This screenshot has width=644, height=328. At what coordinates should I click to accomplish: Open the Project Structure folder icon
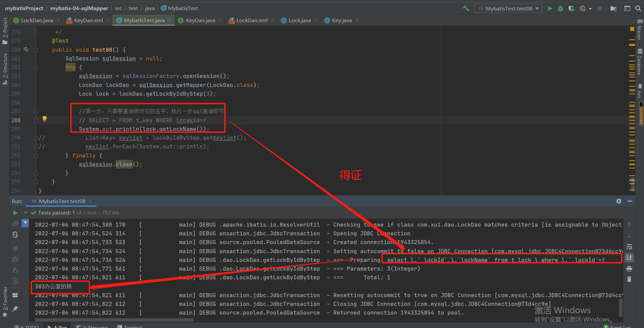[613, 8]
